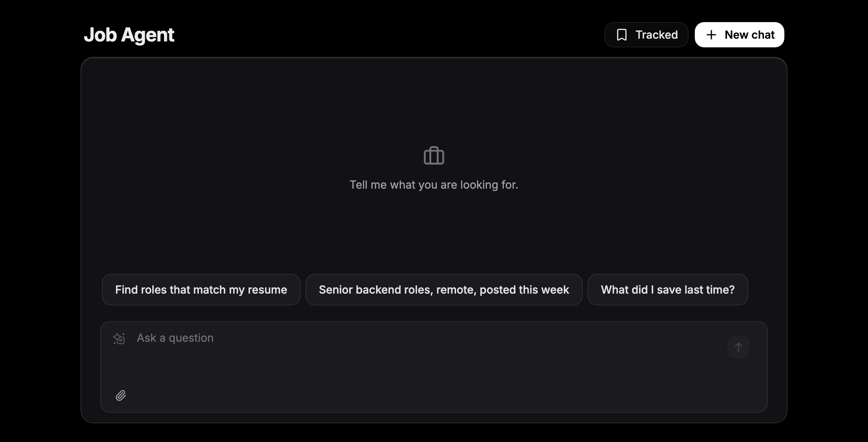Click the sparkle prompt icon in input

pyautogui.click(x=119, y=339)
